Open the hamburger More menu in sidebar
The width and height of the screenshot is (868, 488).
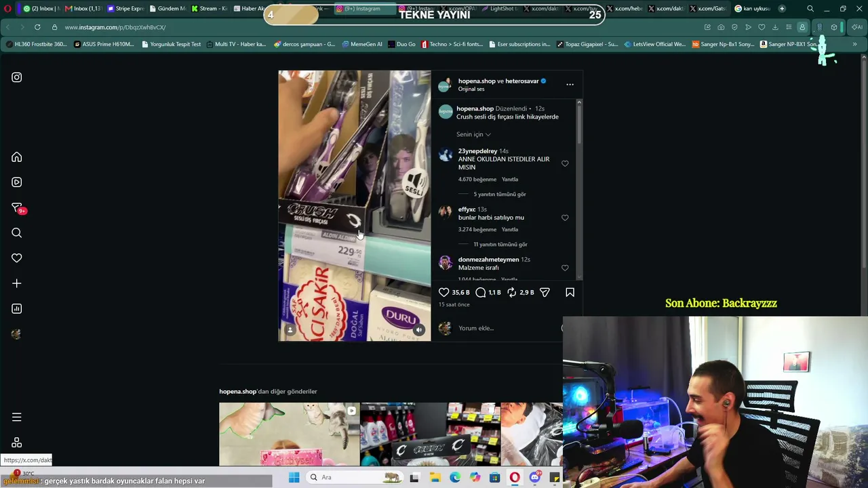17,418
